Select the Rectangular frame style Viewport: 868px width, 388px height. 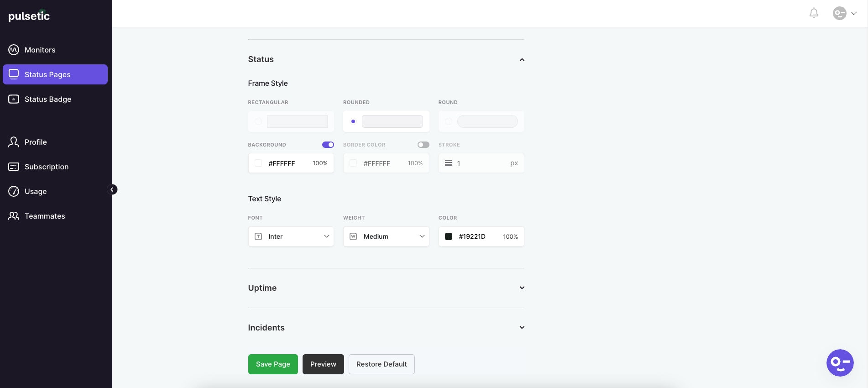point(258,121)
